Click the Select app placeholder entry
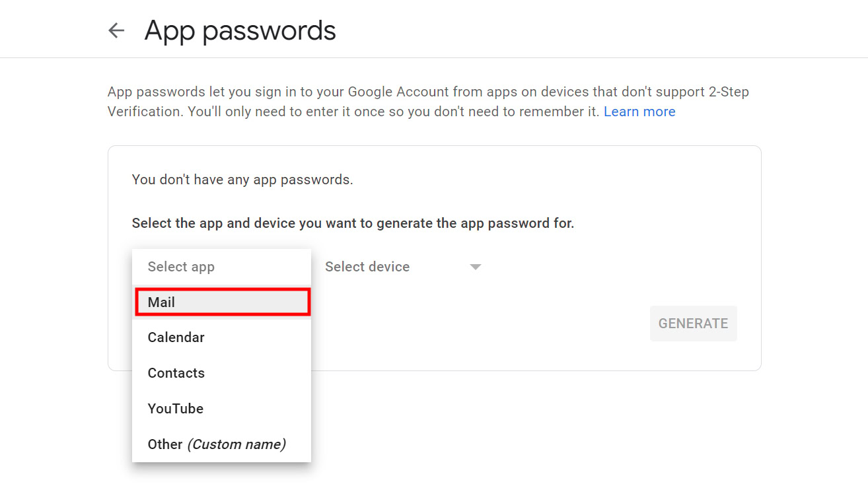Screen dimensions: 868x488 click(x=181, y=267)
